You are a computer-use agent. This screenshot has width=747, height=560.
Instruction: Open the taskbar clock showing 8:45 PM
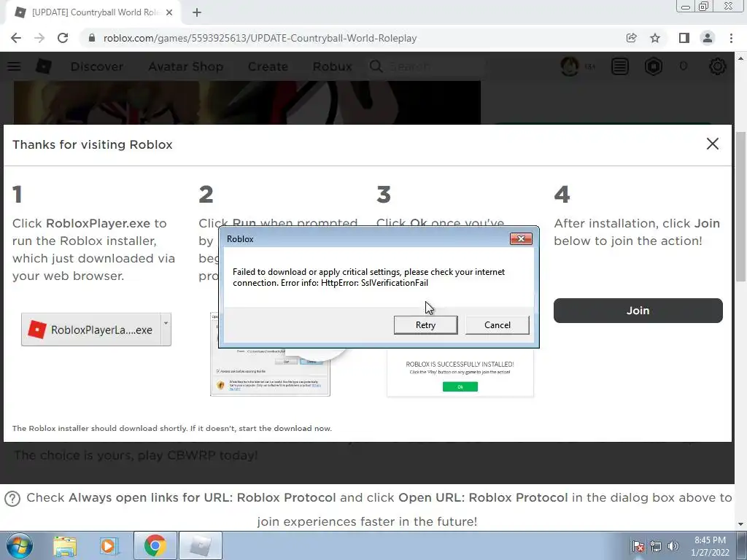click(710, 546)
